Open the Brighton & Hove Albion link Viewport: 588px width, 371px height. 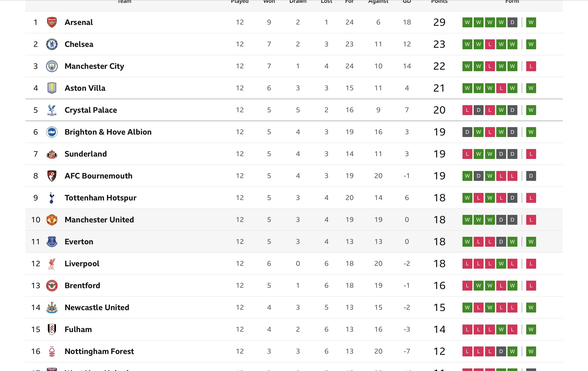click(108, 132)
